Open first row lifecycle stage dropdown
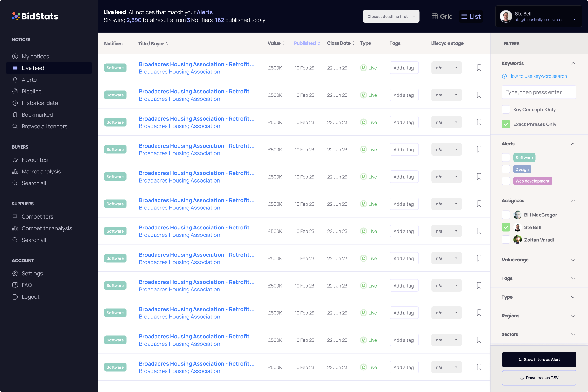This screenshot has width=588, height=392. tap(446, 68)
